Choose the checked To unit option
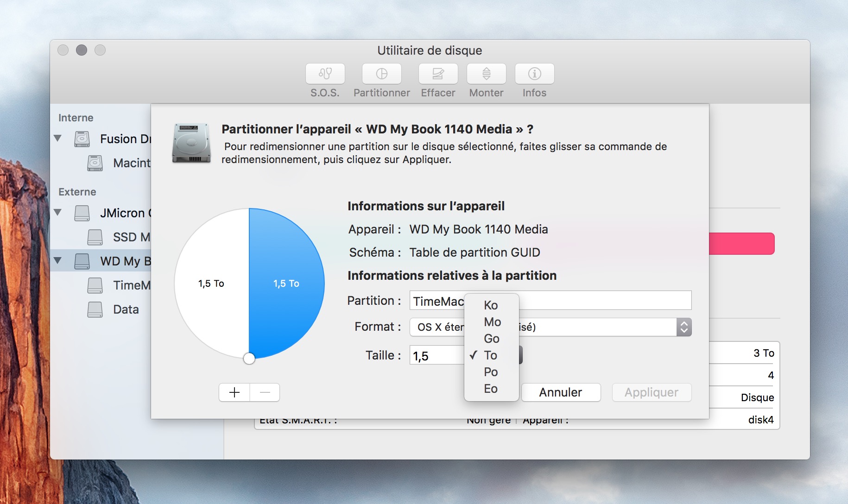The image size is (848, 504). tap(491, 355)
